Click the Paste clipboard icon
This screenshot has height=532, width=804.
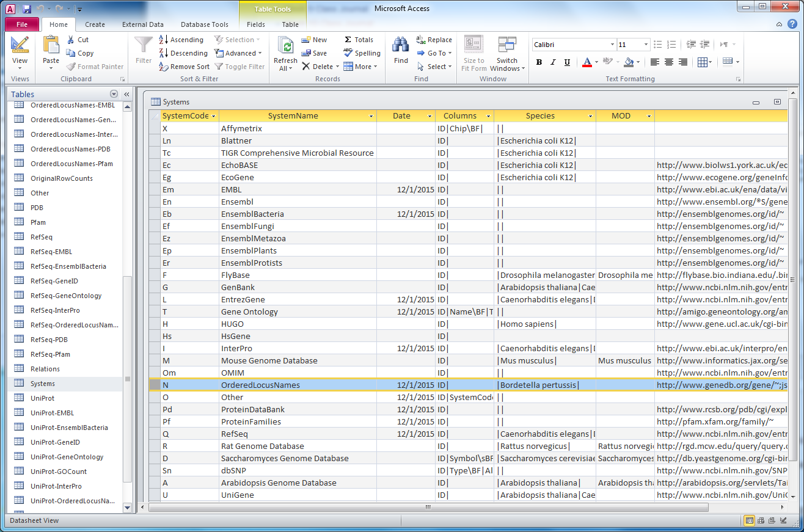coord(51,45)
